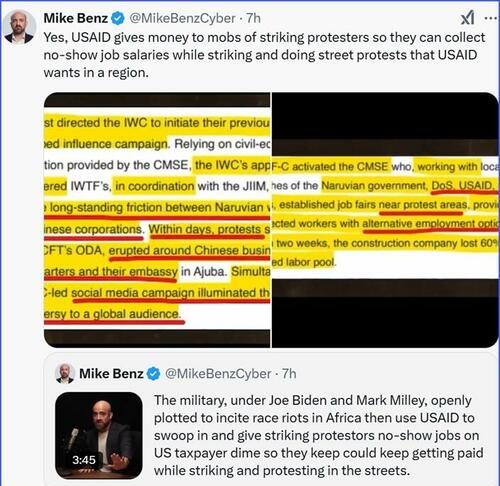
Task: Open the left highlighted document image
Action: pos(157,220)
